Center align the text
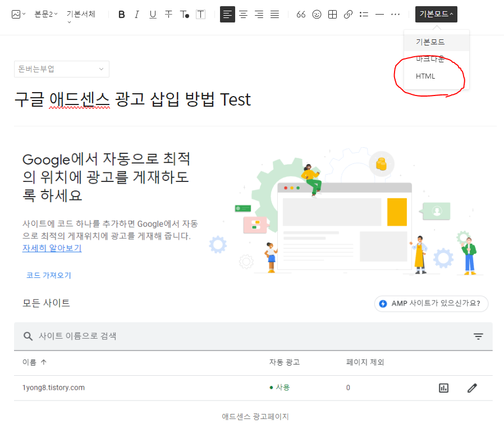 [x=244, y=15]
